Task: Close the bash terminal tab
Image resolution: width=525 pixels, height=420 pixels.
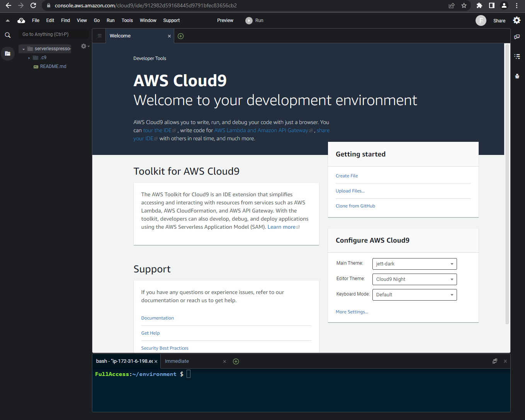Action: tap(156, 361)
